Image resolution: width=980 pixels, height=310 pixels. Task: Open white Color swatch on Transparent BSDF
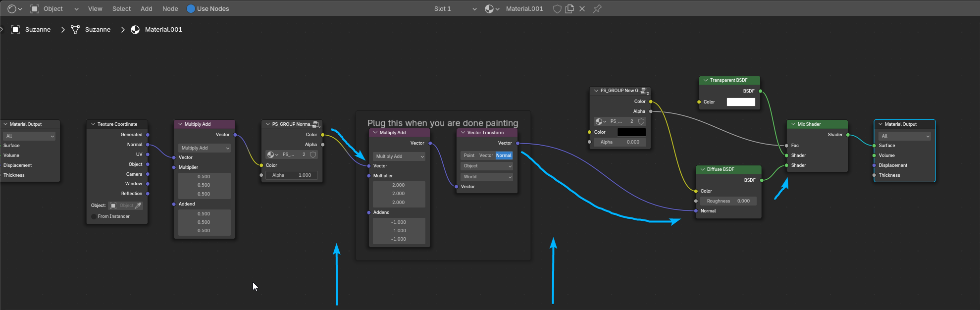click(741, 102)
